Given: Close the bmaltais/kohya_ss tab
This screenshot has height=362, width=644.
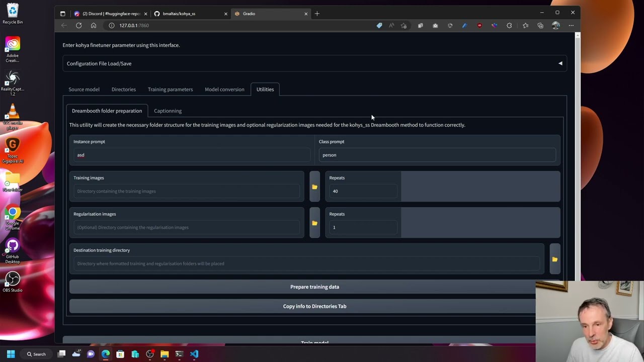Looking at the screenshot, I should click(226, 14).
